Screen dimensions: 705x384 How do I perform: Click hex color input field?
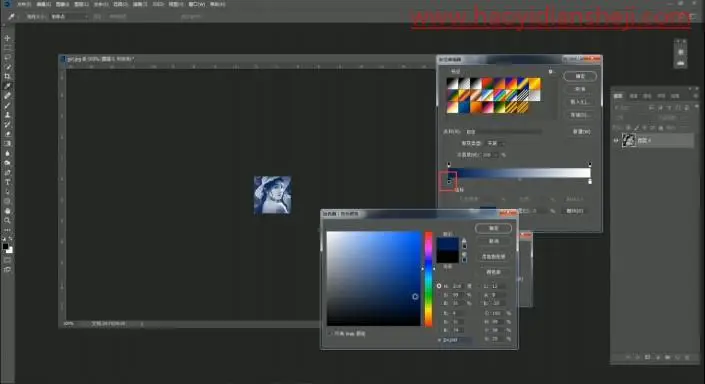click(x=457, y=340)
